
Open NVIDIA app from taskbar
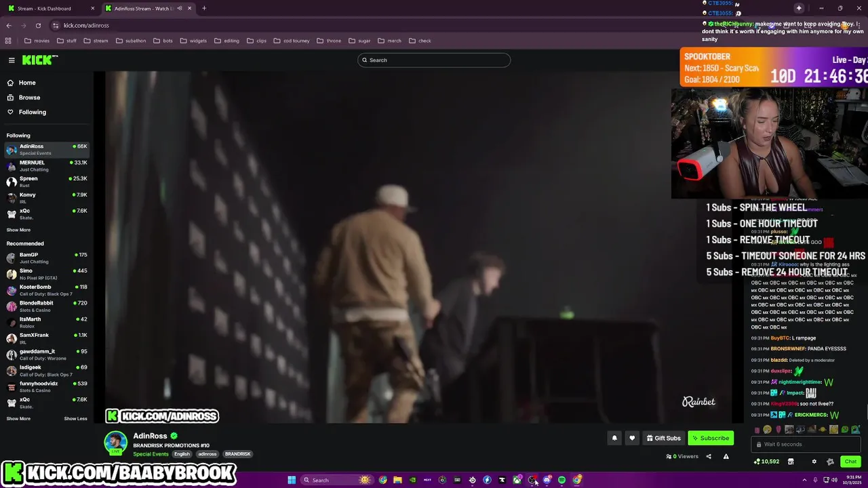(x=412, y=480)
